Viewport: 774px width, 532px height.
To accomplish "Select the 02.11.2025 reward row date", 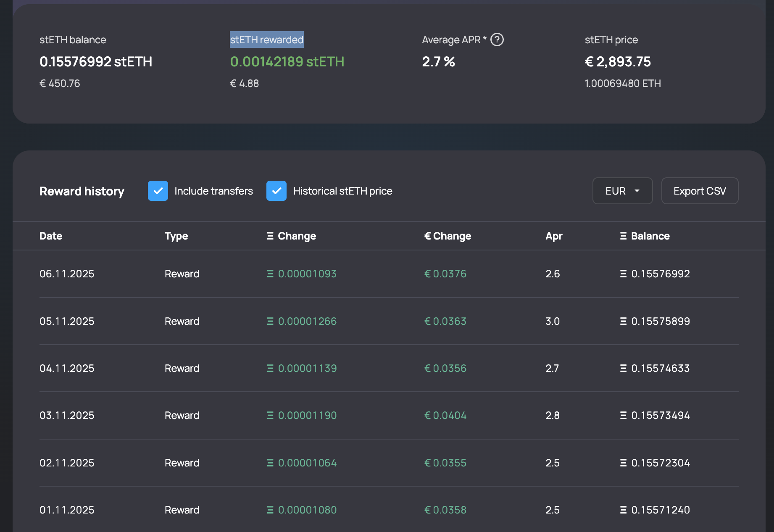I will click(67, 463).
